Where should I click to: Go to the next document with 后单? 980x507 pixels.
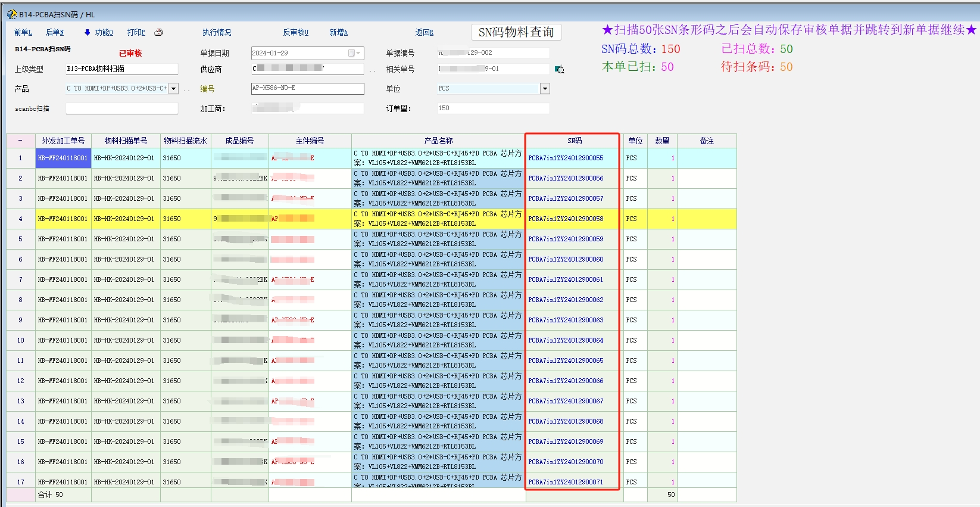pyautogui.click(x=55, y=32)
